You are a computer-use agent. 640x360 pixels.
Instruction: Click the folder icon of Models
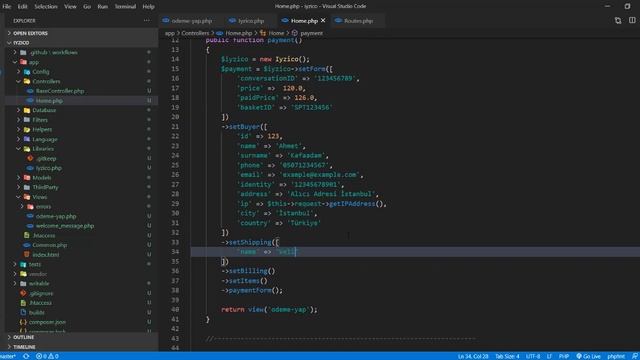coord(27,178)
